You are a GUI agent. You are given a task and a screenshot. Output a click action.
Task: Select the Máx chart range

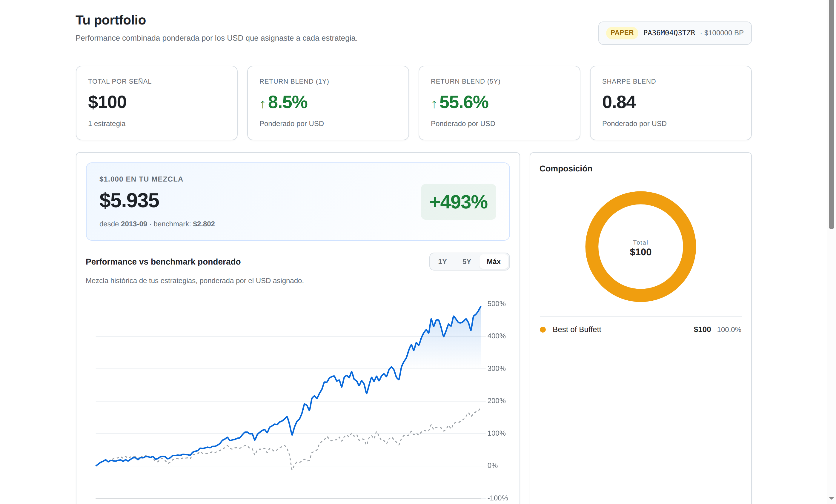[x=493, y=261]
